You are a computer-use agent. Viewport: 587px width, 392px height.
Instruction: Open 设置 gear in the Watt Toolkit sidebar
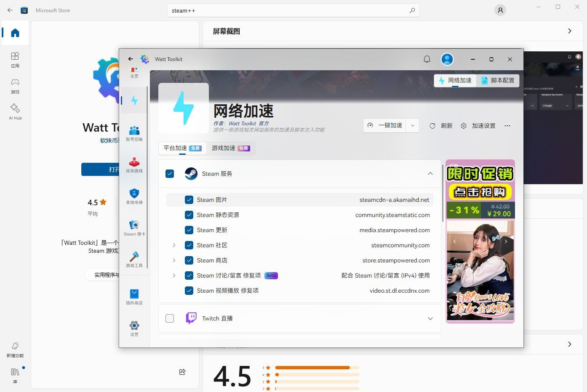tap(134, 328)
